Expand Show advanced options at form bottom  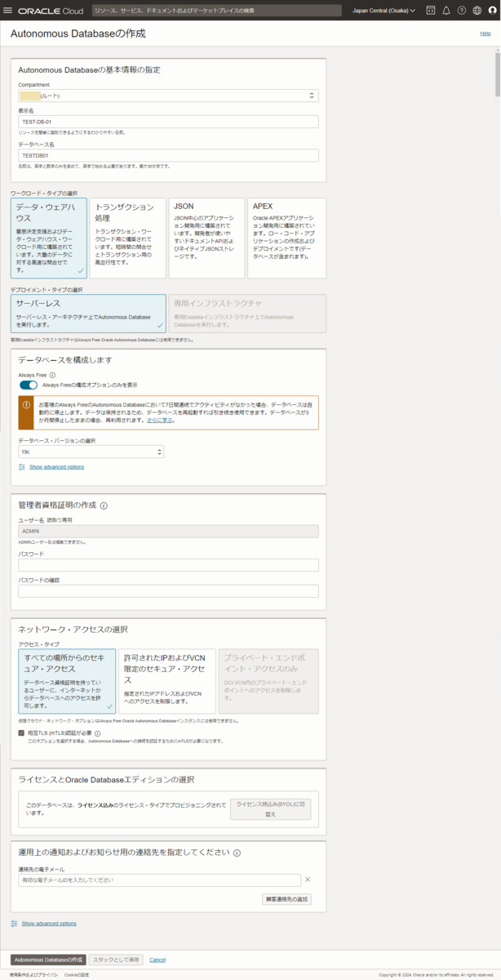(49, 924)
